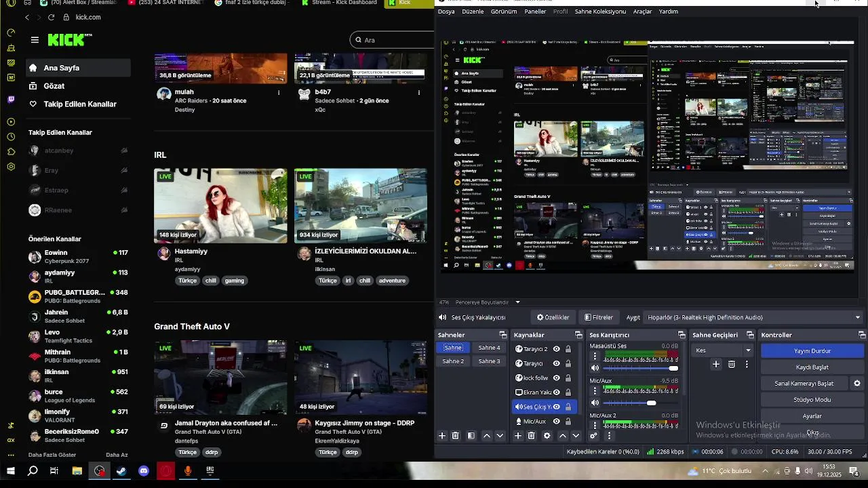Undock the Kaynaklar panel
This screenshot has height=488, width=868.
(x=578, y=335)
